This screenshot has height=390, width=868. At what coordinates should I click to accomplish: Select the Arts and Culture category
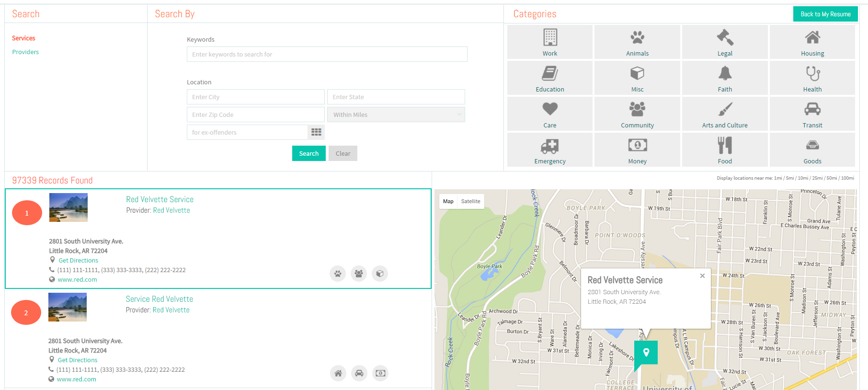[x=725, y=114]
